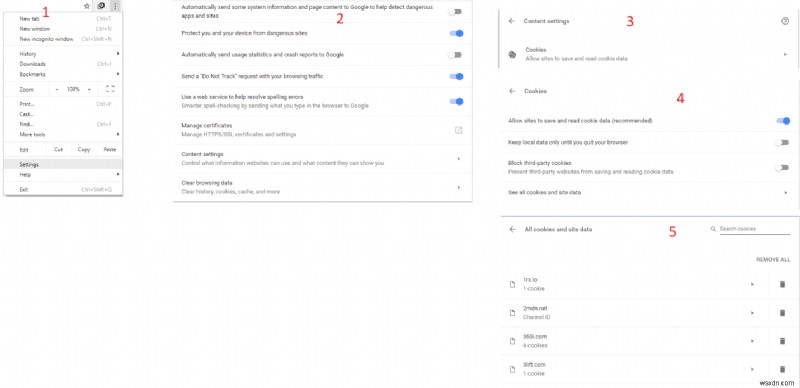The image size is (800, 388).
Task: Open the Bookmarks submenu
Action: [63, 74]
